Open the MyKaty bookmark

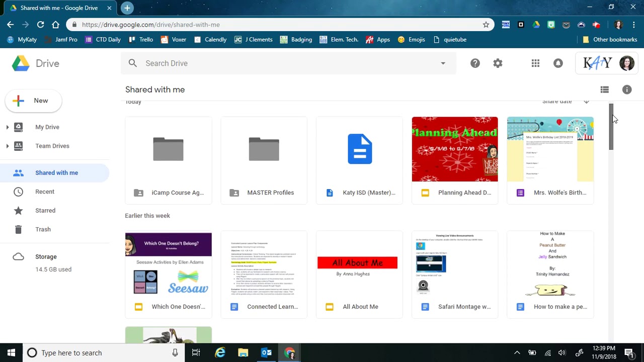(x=22, y=40)
